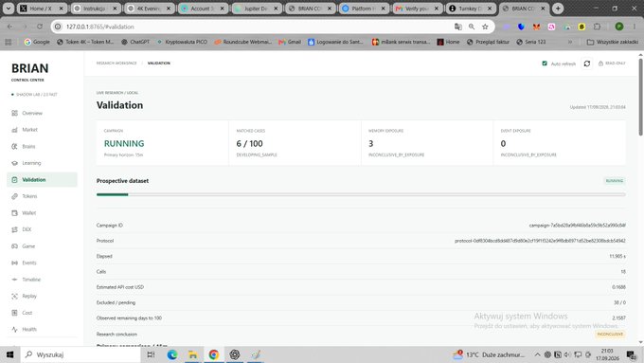Open the MetaMask fox extension

click(x=536, y=27)
